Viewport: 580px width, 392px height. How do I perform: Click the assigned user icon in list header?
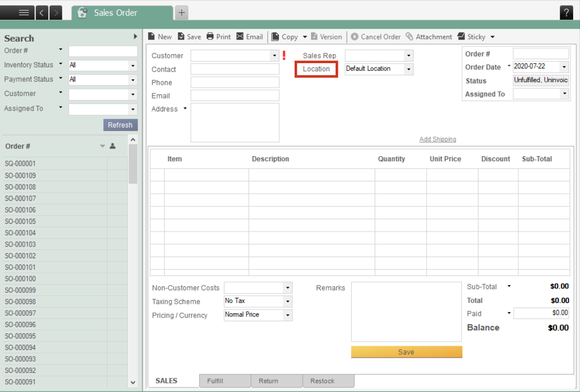(113, 146)
